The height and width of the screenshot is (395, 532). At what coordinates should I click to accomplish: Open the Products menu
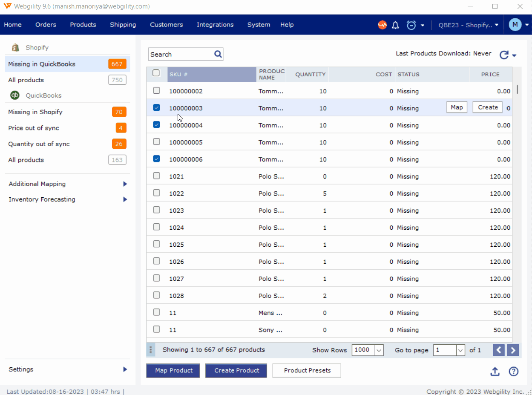83,25
